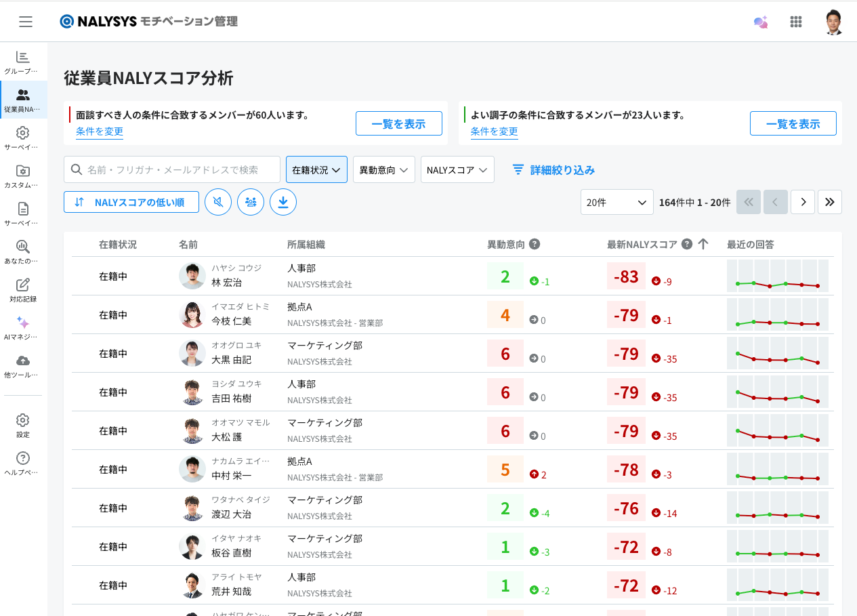Click help icon next to 異動意向 header
The height and width of the screenshot is (616, 857).
(535, 245)
